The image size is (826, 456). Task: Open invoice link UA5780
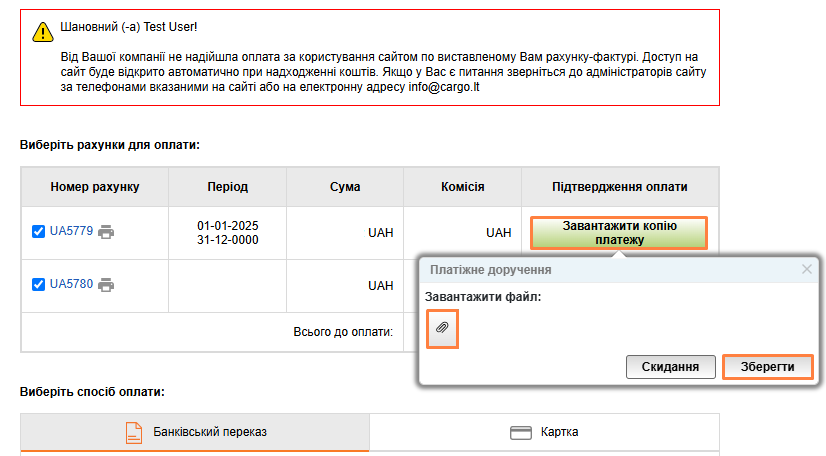tap(71, 284)
